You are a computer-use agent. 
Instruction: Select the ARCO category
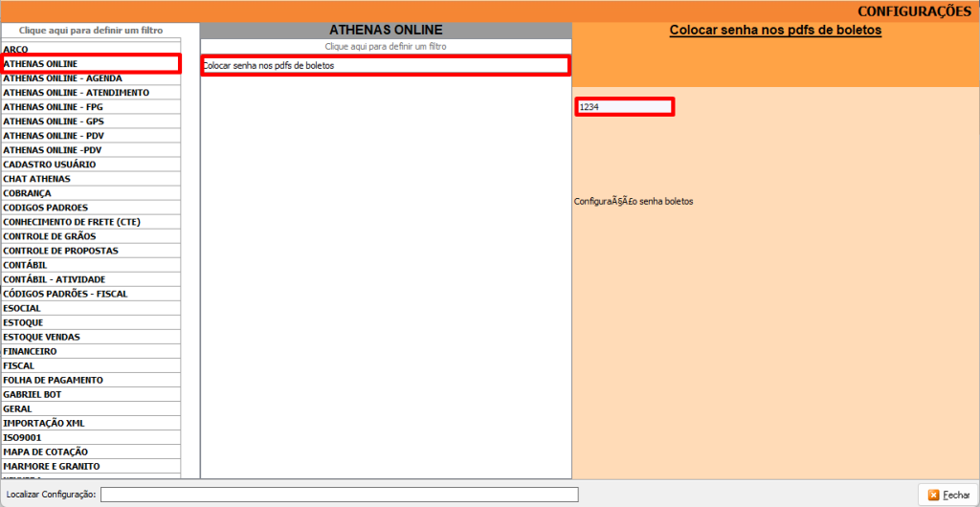point(91,48)
